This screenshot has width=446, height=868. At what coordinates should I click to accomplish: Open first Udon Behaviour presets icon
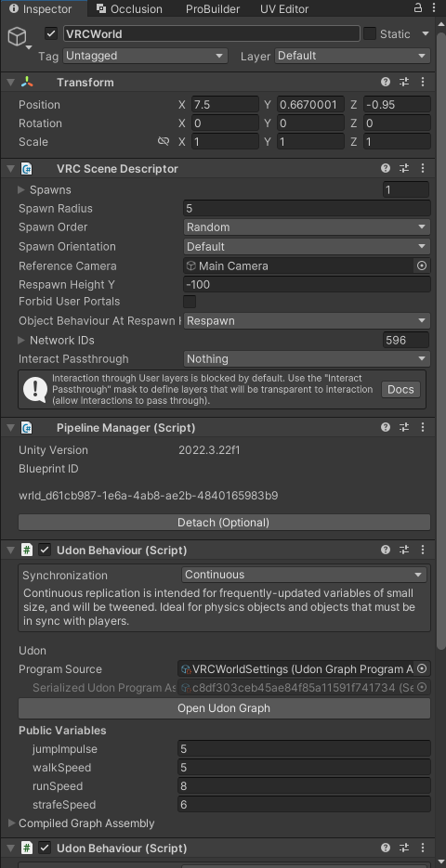(x=404, y=550)
